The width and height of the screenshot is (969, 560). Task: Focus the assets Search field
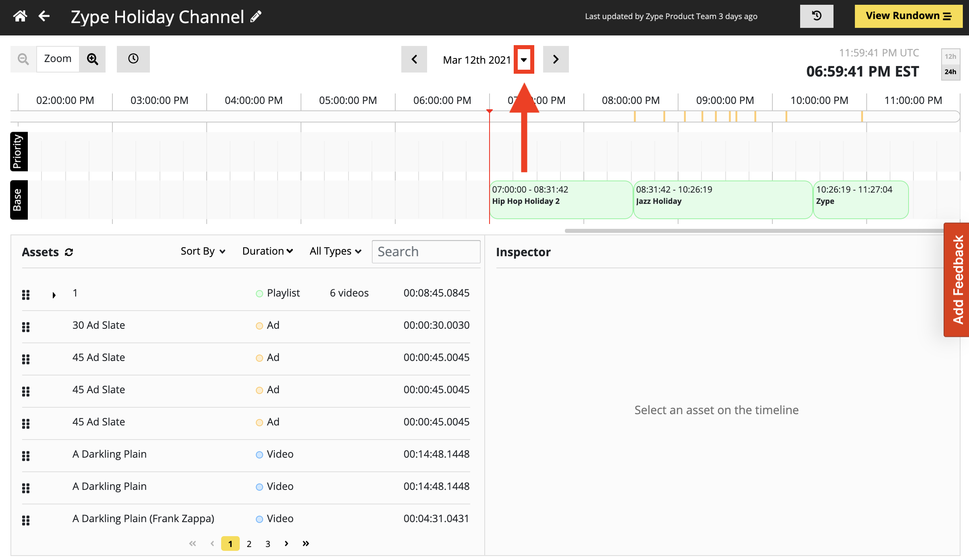click(x=426, y=252)
